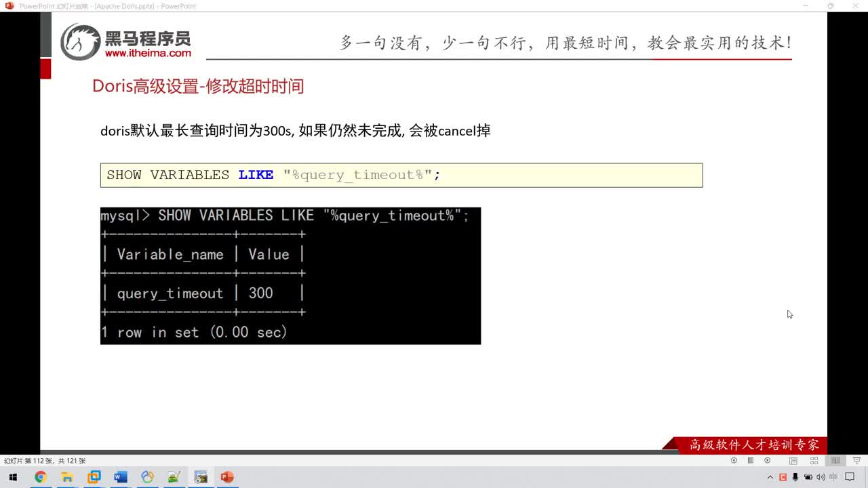Go to previous slide in status bar
The height and width of the screenshot is (488, 868).
[734, 460]
